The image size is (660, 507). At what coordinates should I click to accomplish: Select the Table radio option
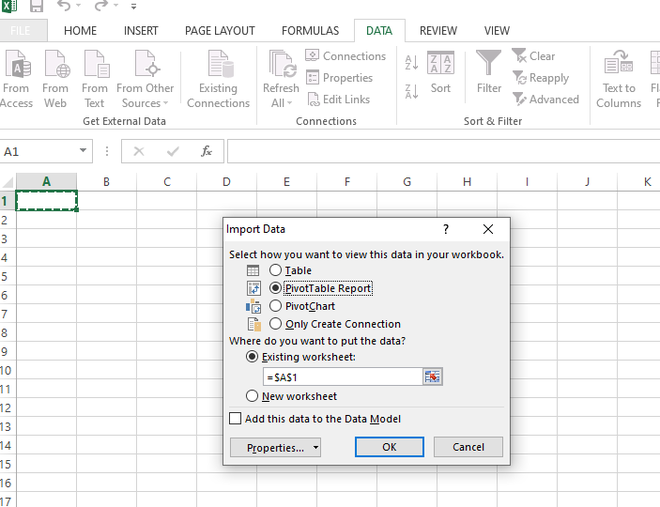[276, 270]
